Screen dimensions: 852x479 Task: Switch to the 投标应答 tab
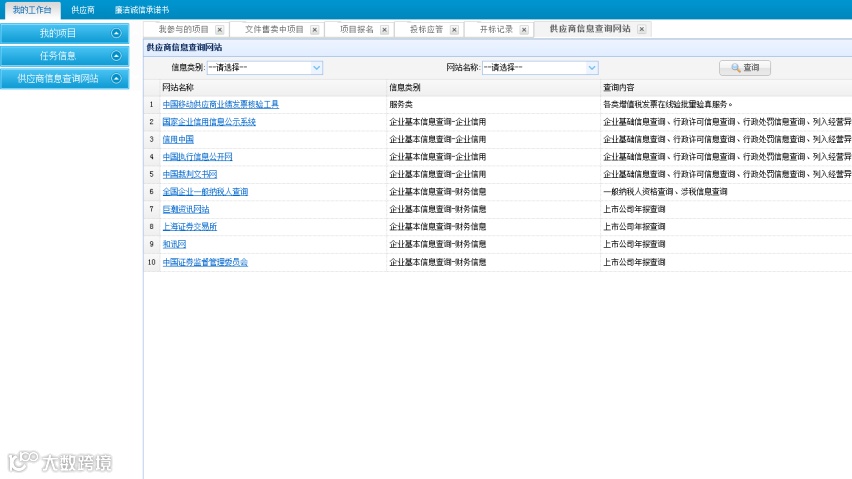click(x=426, y=29)
